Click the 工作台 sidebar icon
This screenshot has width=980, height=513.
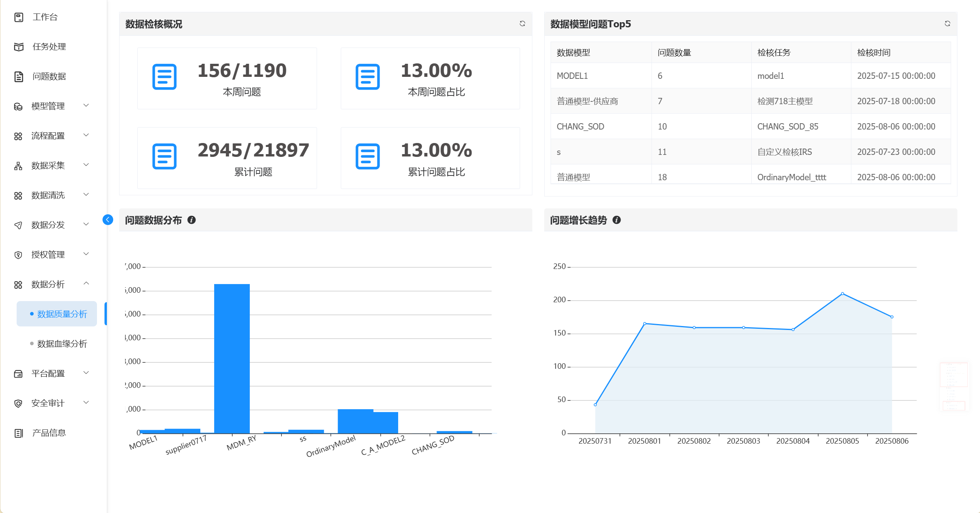click(x=19, y=17)
